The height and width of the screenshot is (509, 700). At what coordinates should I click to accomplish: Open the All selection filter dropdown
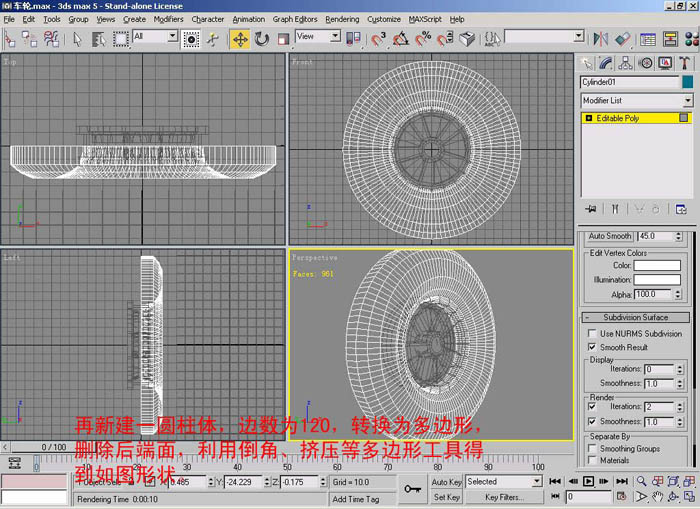coord(155,37)
